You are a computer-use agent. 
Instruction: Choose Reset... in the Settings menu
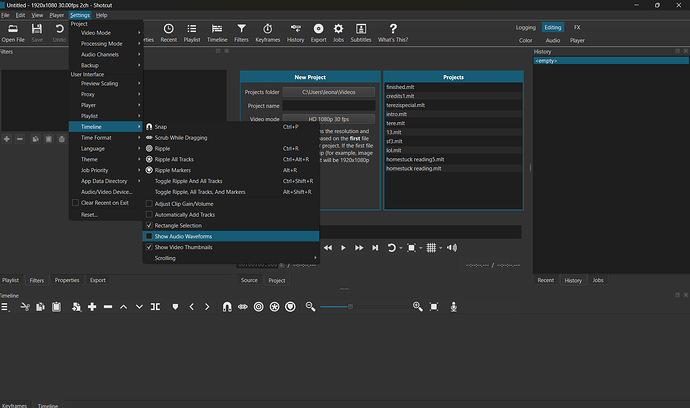pos(106,215)
